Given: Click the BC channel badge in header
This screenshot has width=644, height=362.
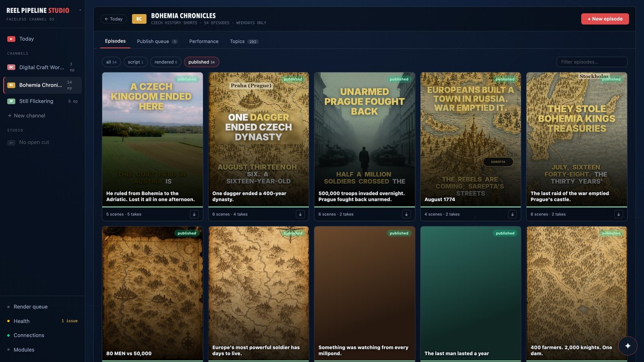Looking at the screenshot, I should point(139,19).
